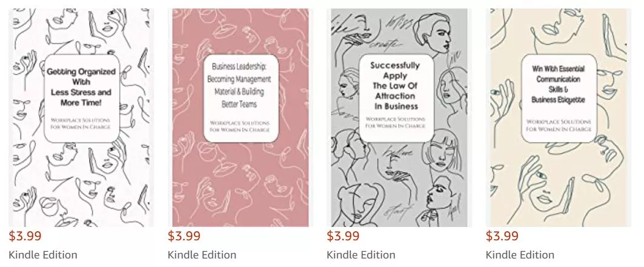The width and height of the screenshot is (644, 267).
Task: Select Kindle Edition link for Law Of Attraction book
Action: [361, 255]
